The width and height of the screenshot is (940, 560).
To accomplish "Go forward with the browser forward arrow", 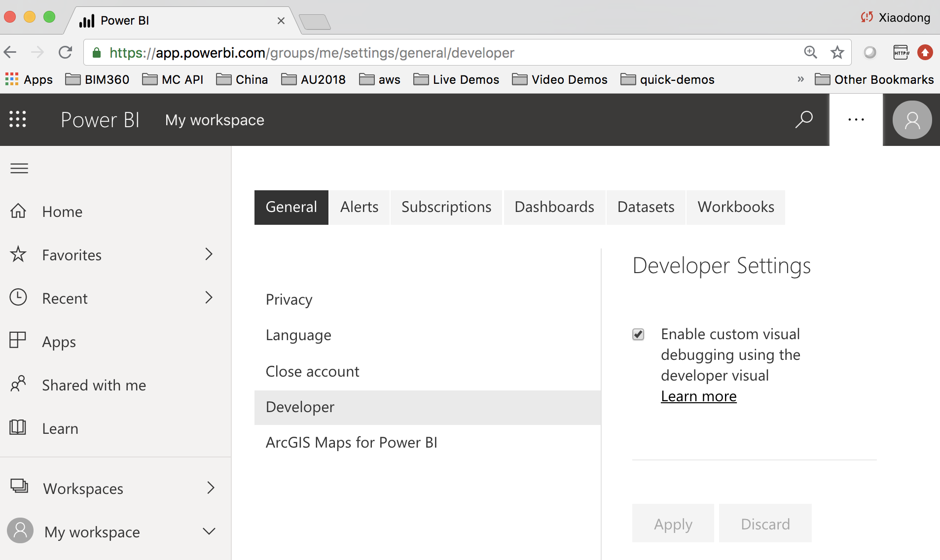I will coord(37,52).
